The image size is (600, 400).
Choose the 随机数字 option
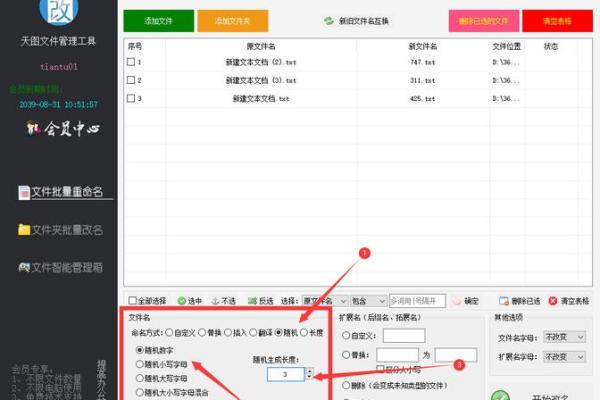(140, 350)
